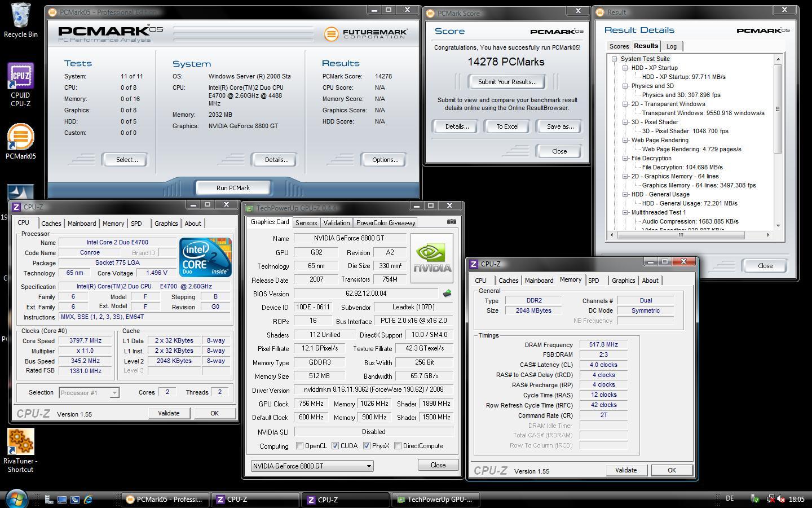Click Save as button in PCMark Score
The height and width of the screenshot is (508, 812).
[x=560, y=126]
